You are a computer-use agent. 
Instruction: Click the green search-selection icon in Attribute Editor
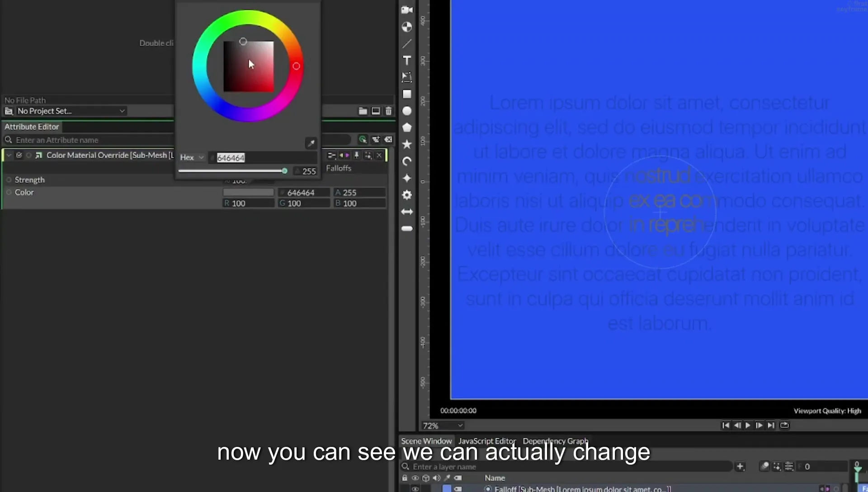coord(363,140)
